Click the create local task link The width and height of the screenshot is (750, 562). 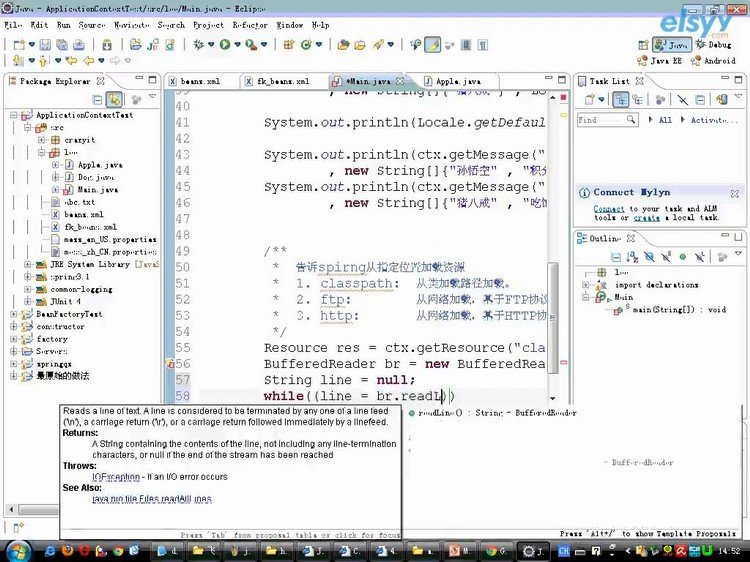tap(647, 218)
